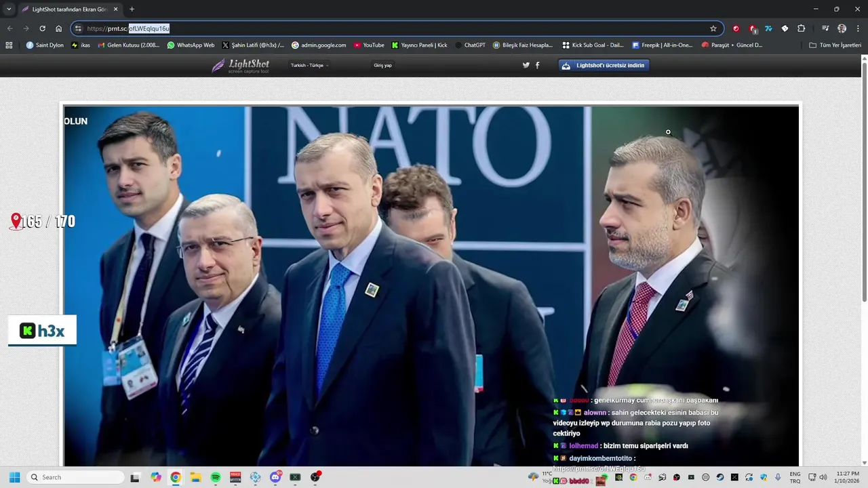The height and width of the screenshot is (488, 868).
Task: Open the apps grid in bookmarks bar
Action: click(x=9, y=45)
